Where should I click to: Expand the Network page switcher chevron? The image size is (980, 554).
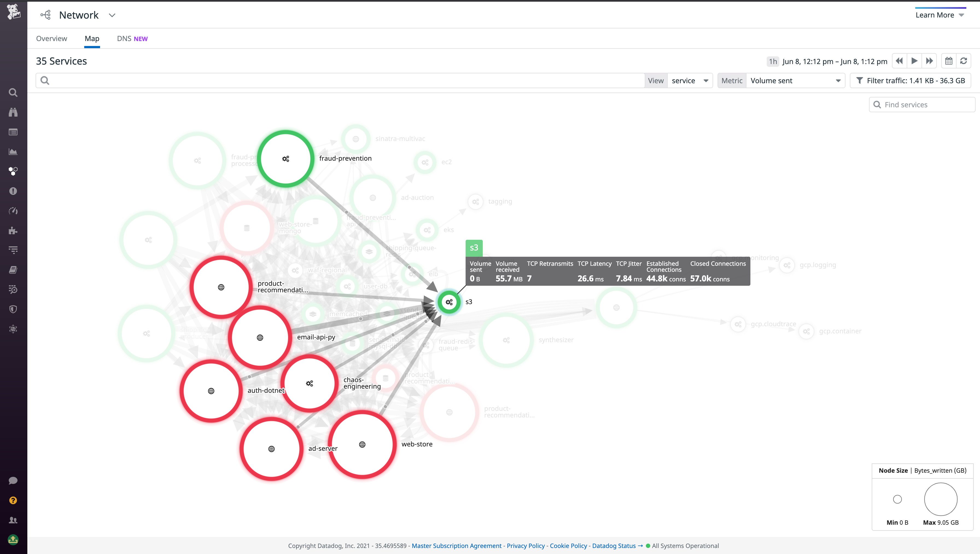click(112, 16)
